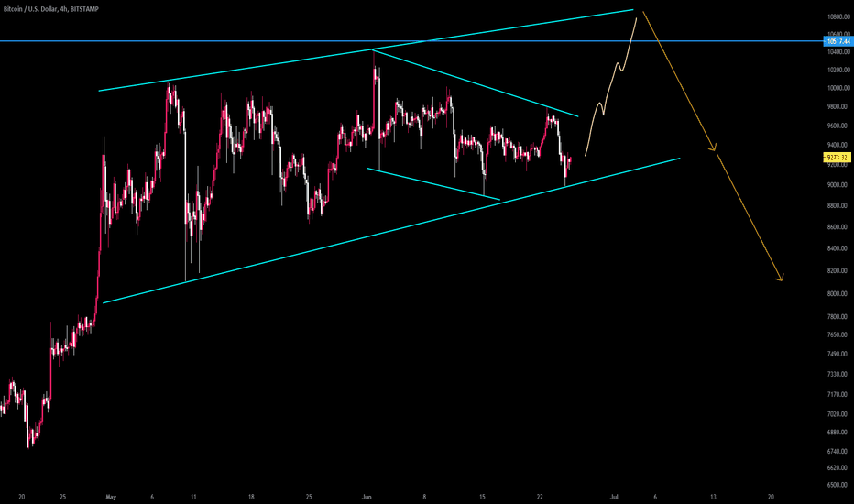Screen dimensions: 854x504
Task: Click the 11 date label on time axis
Action: tap(193, 497)
